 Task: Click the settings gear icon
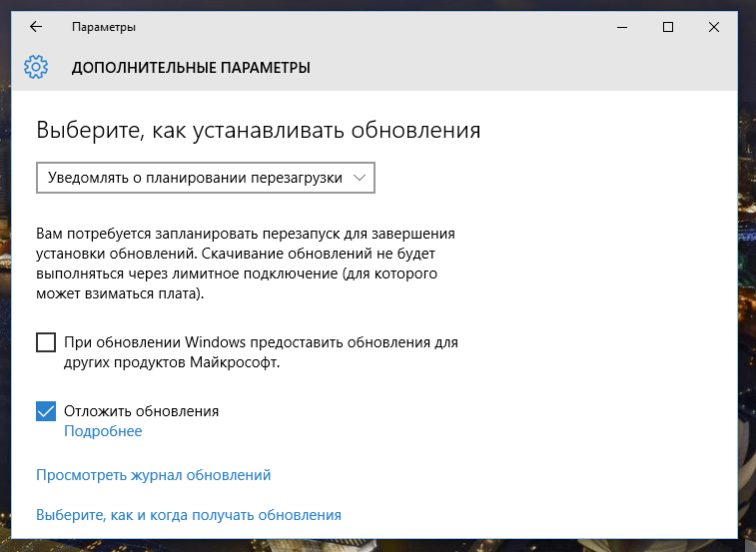[x=36, y=67]
